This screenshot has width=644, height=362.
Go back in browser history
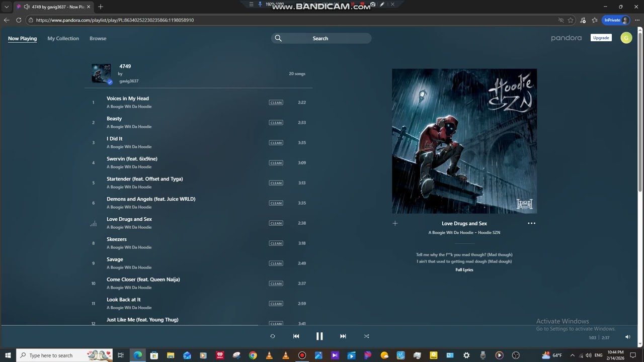(6, 20)
